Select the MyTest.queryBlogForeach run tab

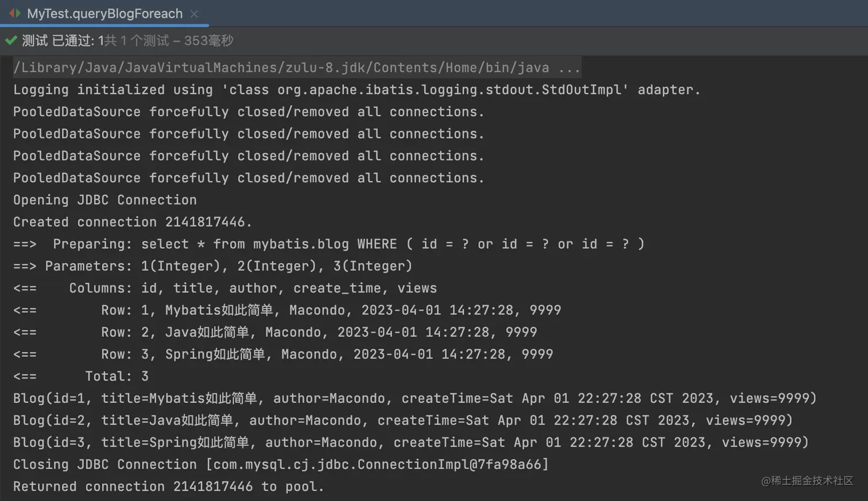pyautogui.click(x=104, y=13)
